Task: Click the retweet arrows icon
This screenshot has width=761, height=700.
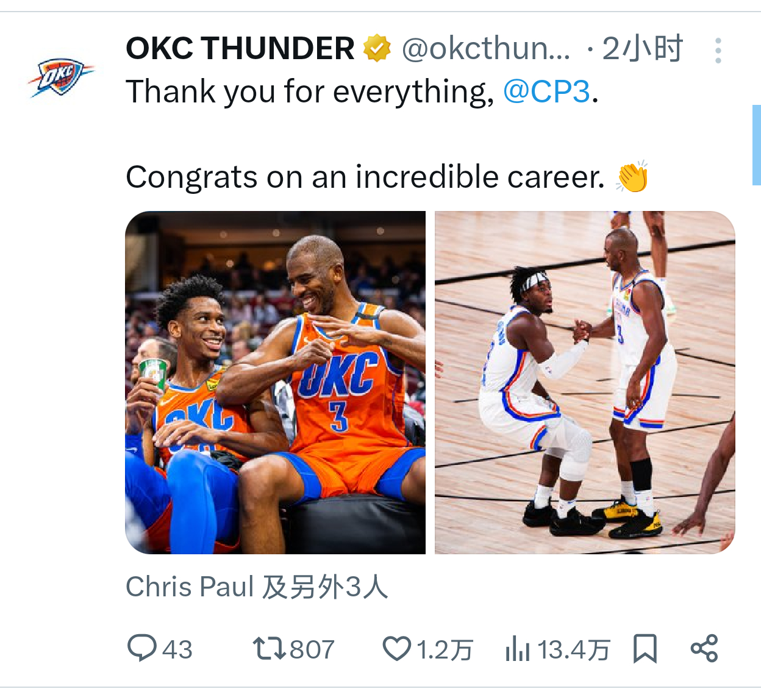Action: [x=268, y=648]
